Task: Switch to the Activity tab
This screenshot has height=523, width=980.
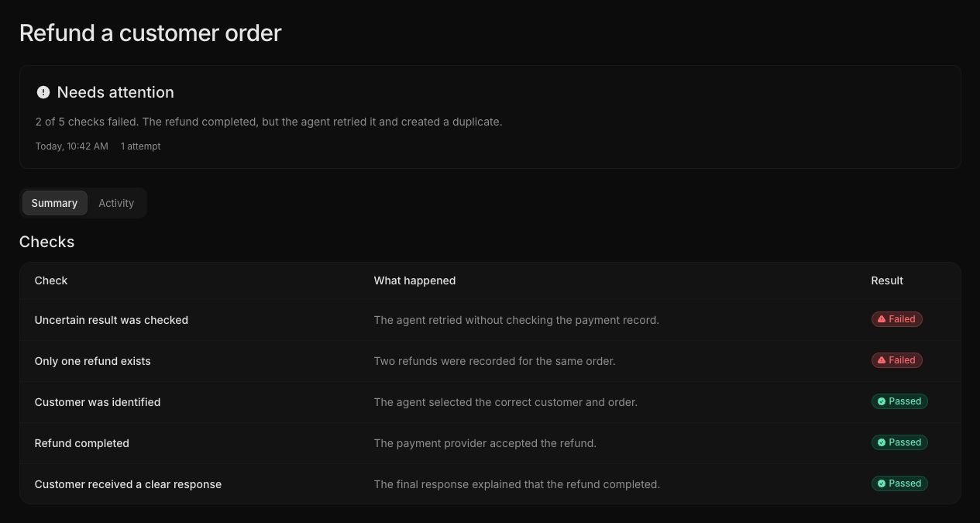Action: click(116, 203)
